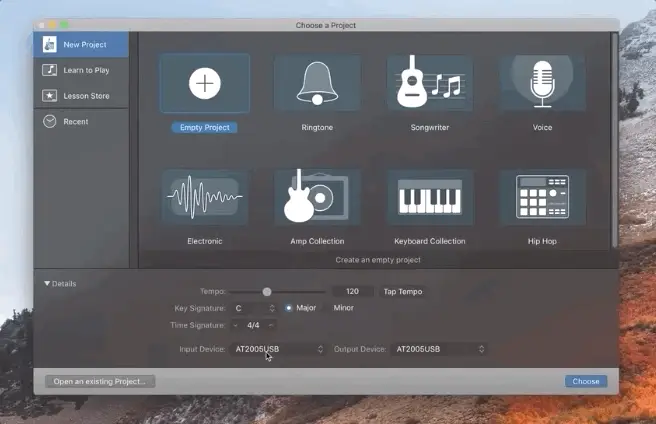This screenshot has height=424, width=656.
Task: Click the template list vertical scrollbar
Action: click(614, 140)
